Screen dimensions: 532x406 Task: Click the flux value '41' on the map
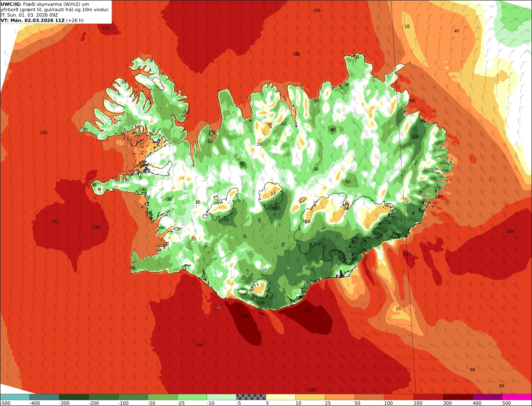point(145,189)
